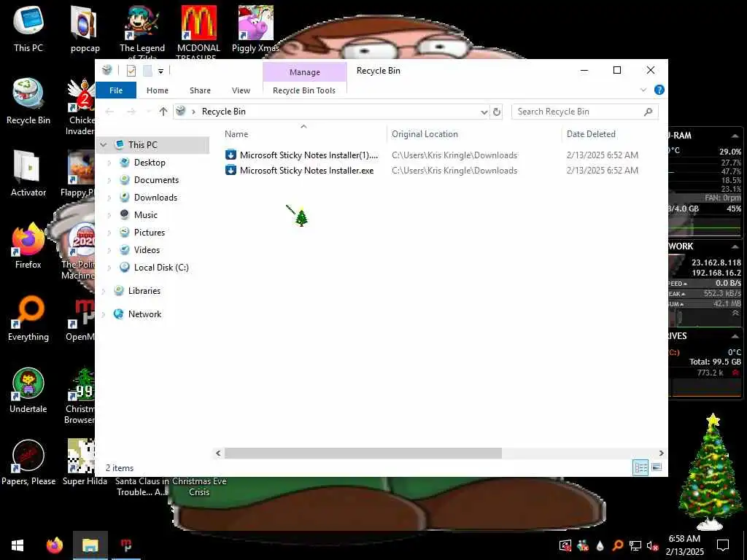Select Pictures in navigation pane
747x560 pixels.
tap(149, 233)
